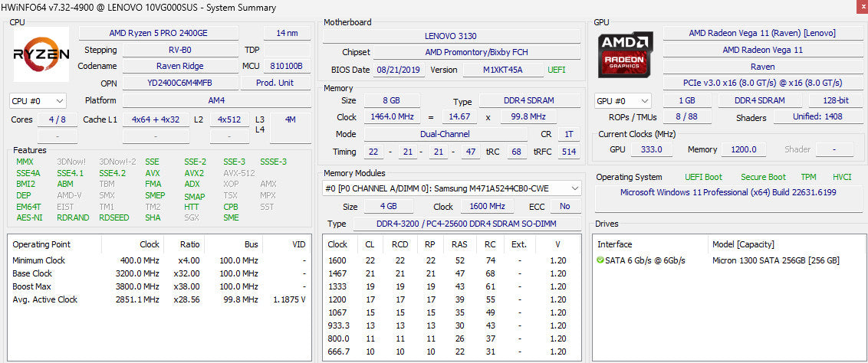
Task: Click the module clock 1600 MHz field
Action: [485, 207]
